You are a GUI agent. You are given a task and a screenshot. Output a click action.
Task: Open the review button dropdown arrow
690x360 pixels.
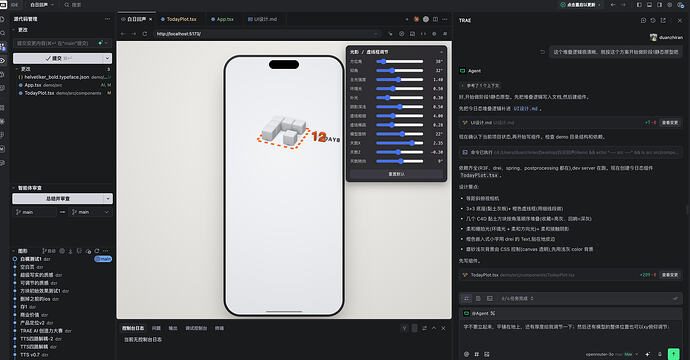[108, 198]
